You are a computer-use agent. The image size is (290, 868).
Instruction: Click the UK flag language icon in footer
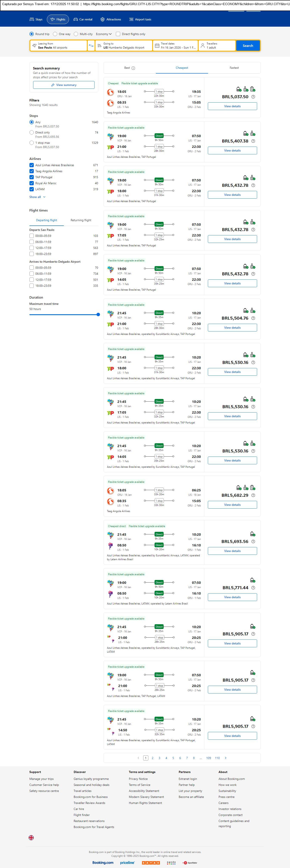(31, 837)
